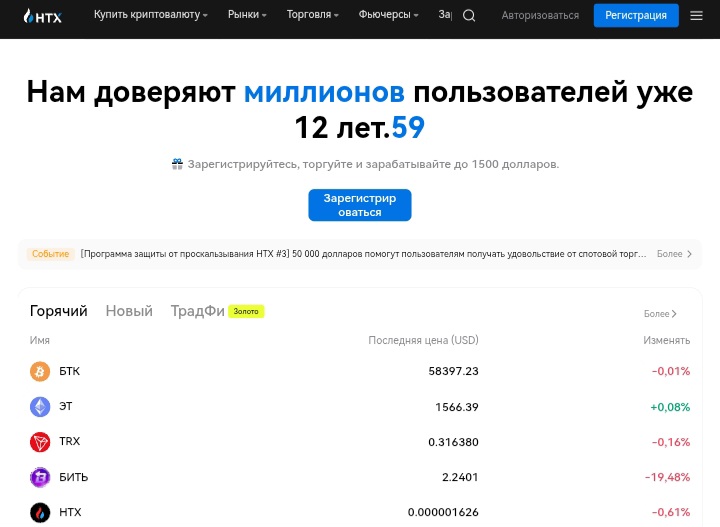Click Более link above the price table

coord(660,314)
